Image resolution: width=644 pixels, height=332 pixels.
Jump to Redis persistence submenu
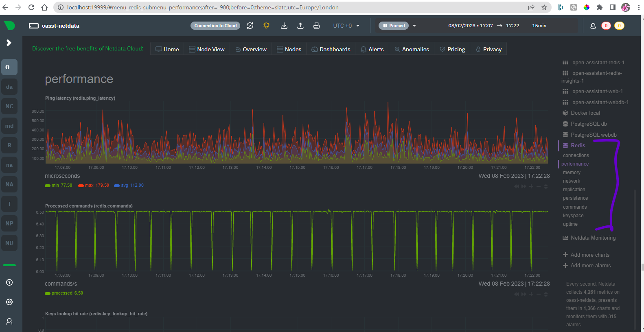point(575,198)
